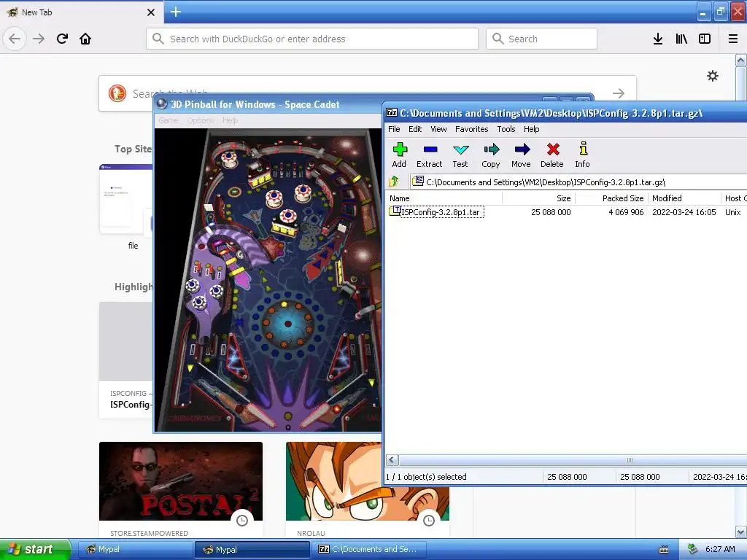Screen dimensions: 747x560
Task: Open a new browser tab with plus
Action: 176,12
